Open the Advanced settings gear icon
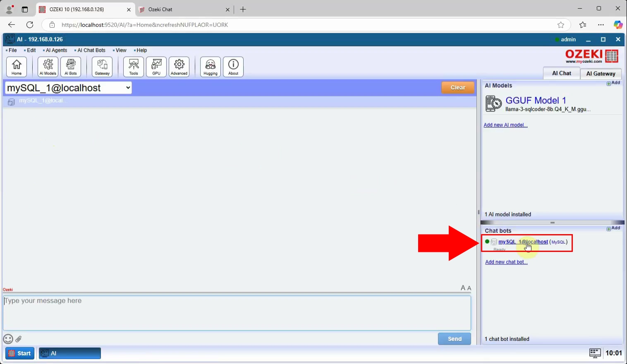The width and height of the screenshot is (627, 364). [x=179, y=67]
